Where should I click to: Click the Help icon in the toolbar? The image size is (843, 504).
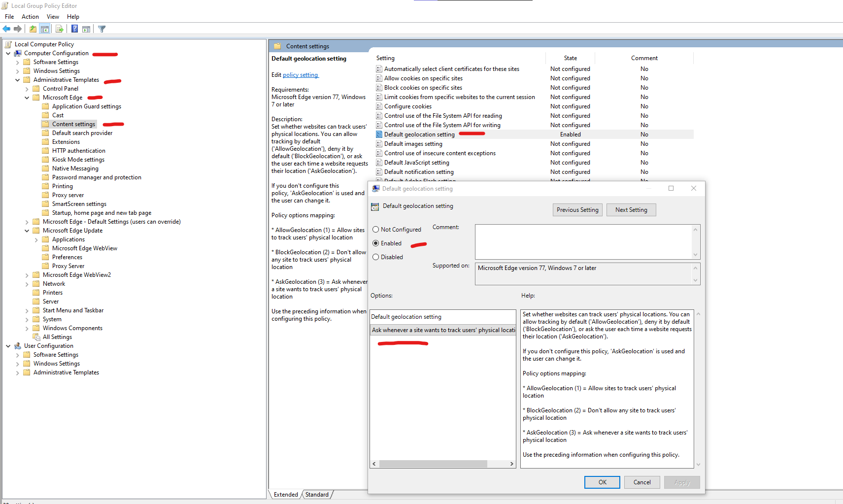pos(74,29)
